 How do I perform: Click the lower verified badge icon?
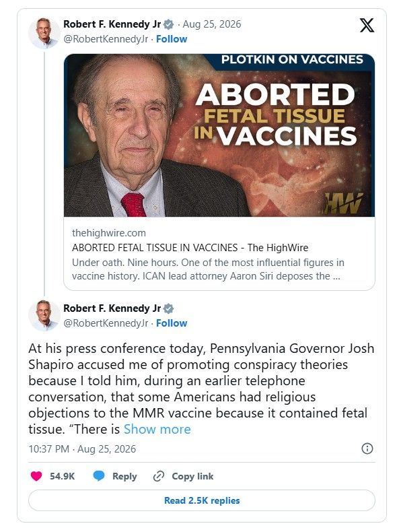(168, 308)
